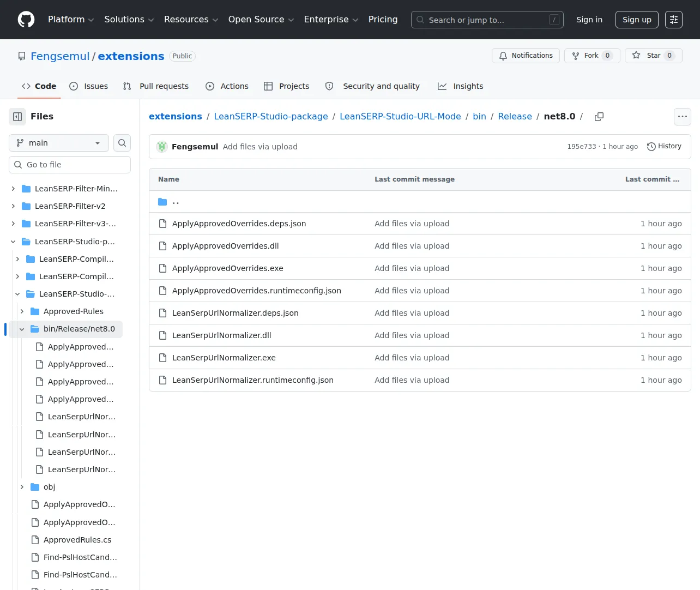700x590 pixels.
Task: Click the Sign in link
Action: pos(589,20)
